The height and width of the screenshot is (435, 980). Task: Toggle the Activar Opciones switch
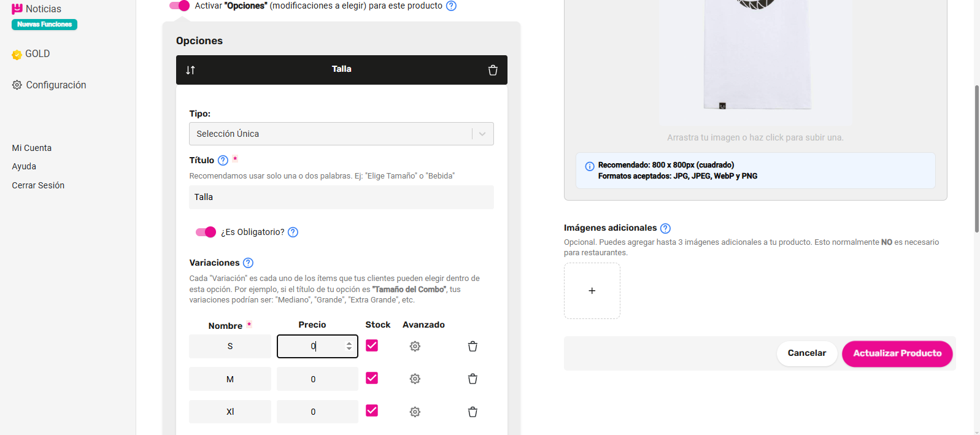coord(179,6)
